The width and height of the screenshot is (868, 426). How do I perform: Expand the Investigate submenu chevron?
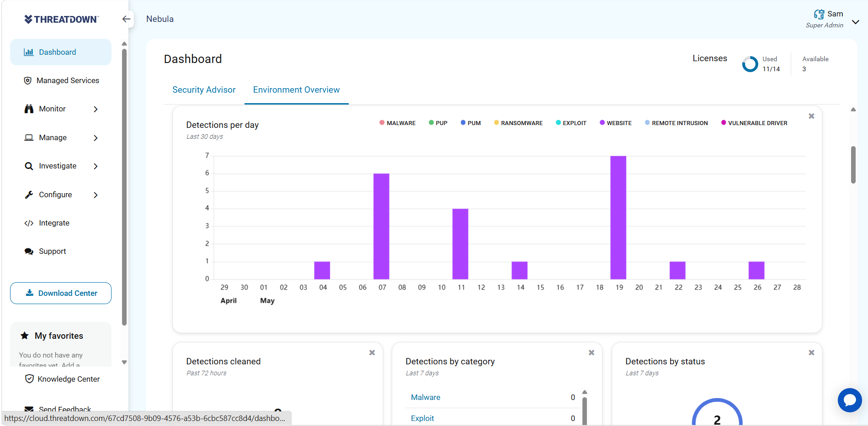tap(96, 166)
